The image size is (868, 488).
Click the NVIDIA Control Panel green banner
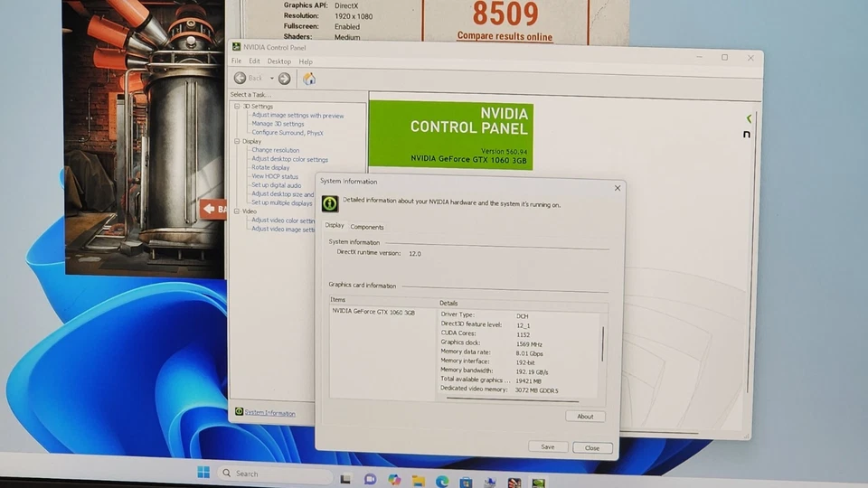pos(450,136)
